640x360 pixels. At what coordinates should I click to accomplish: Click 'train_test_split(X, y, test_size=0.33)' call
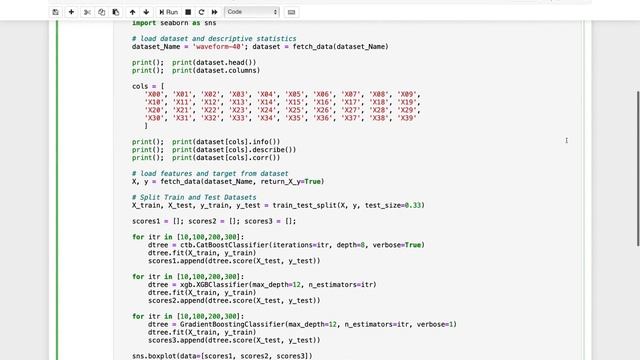pos(349,205)
